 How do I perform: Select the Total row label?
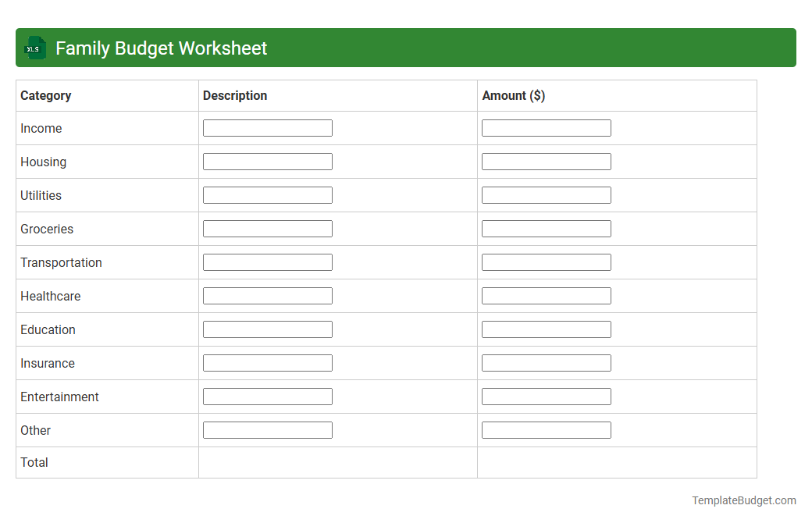click(x=34, y=462)
